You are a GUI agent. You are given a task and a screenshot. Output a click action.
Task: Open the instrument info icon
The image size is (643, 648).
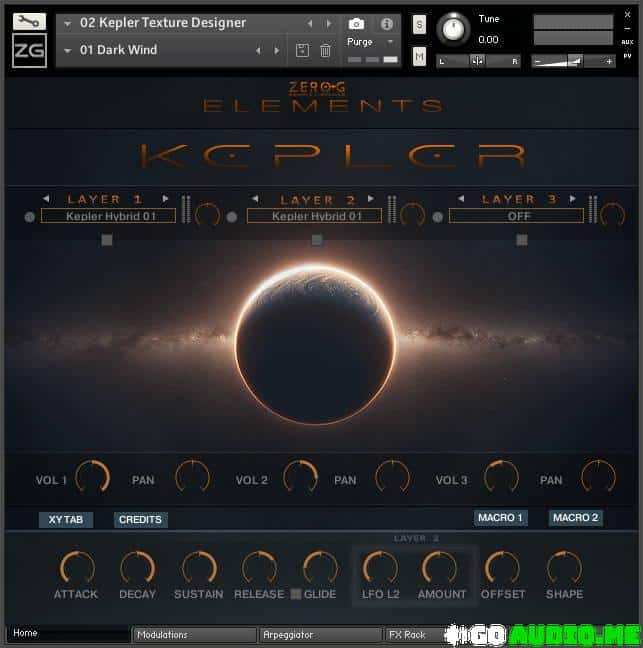(x=386, y=24)
